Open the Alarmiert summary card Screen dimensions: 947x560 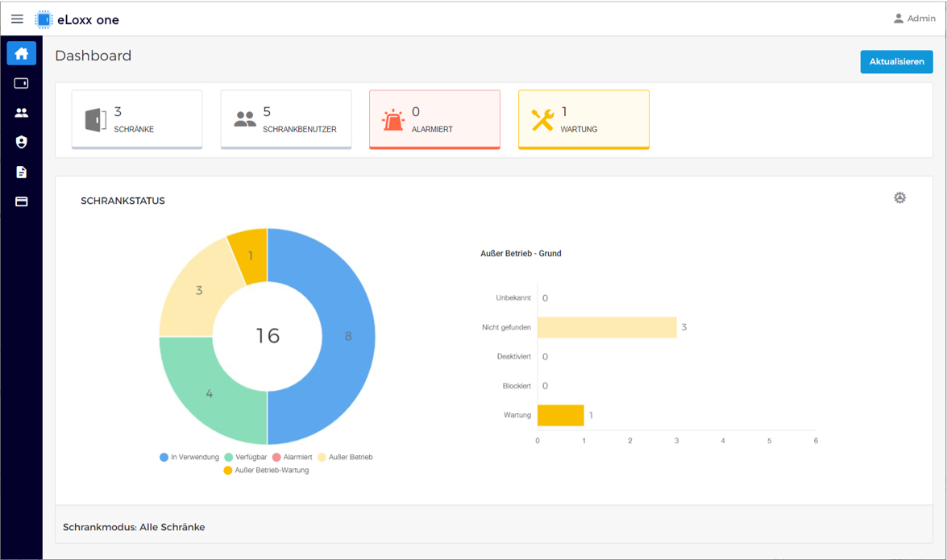(x=435, y=119)
